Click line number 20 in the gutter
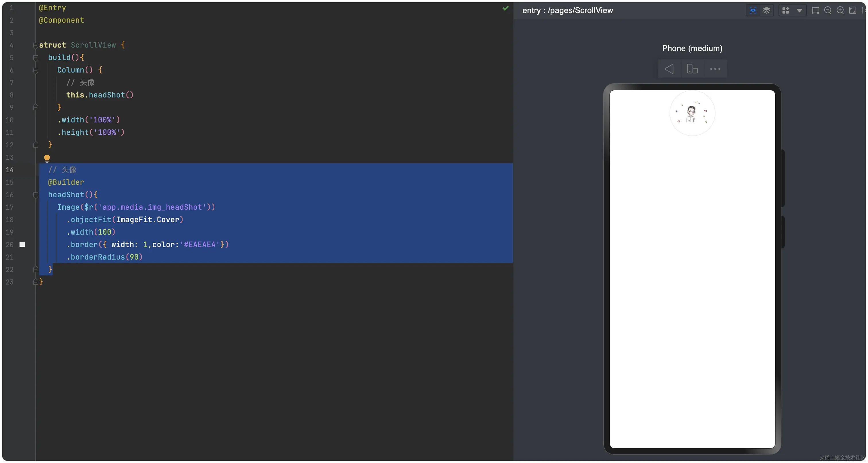This screenshot has height=463, width=868. 9,245
